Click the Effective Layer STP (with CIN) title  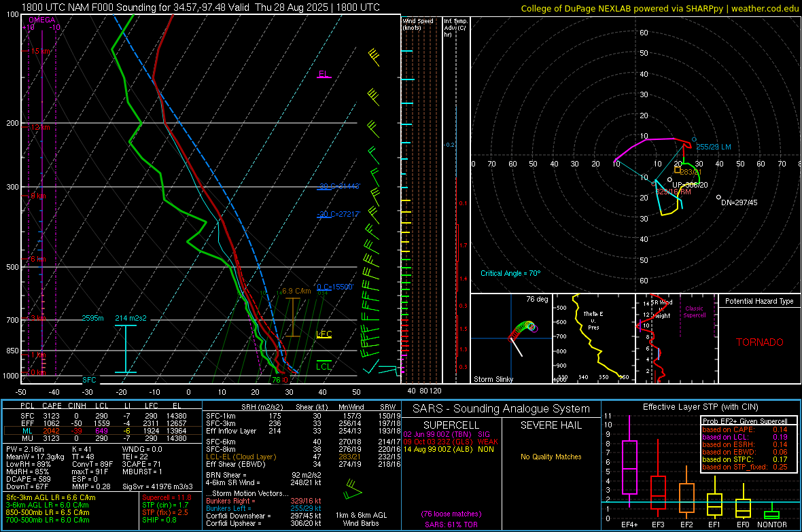(x=700, y=407)
